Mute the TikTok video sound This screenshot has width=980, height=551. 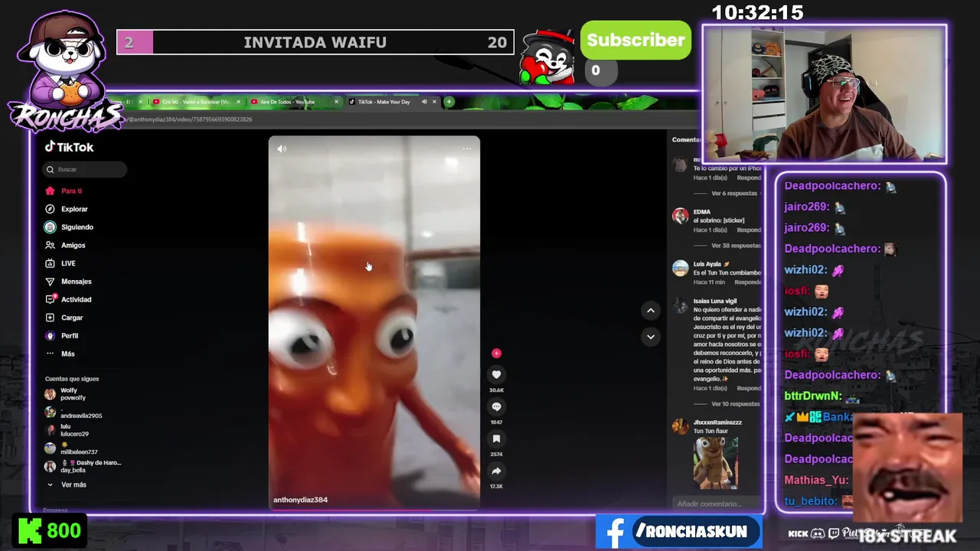pyautogui.click(x=282, y=149)
